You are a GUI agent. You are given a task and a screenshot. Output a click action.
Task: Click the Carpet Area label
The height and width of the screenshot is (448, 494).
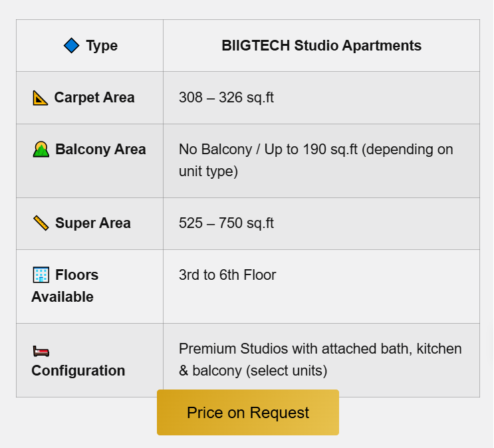[94, 98]
